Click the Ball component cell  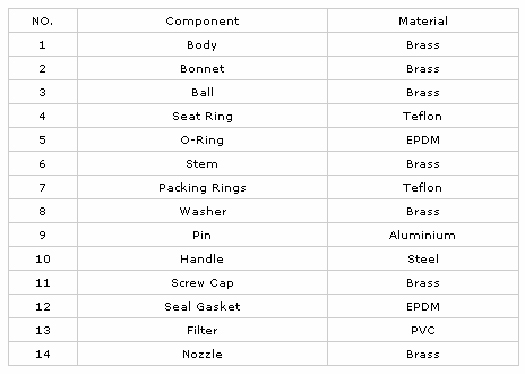202,92
